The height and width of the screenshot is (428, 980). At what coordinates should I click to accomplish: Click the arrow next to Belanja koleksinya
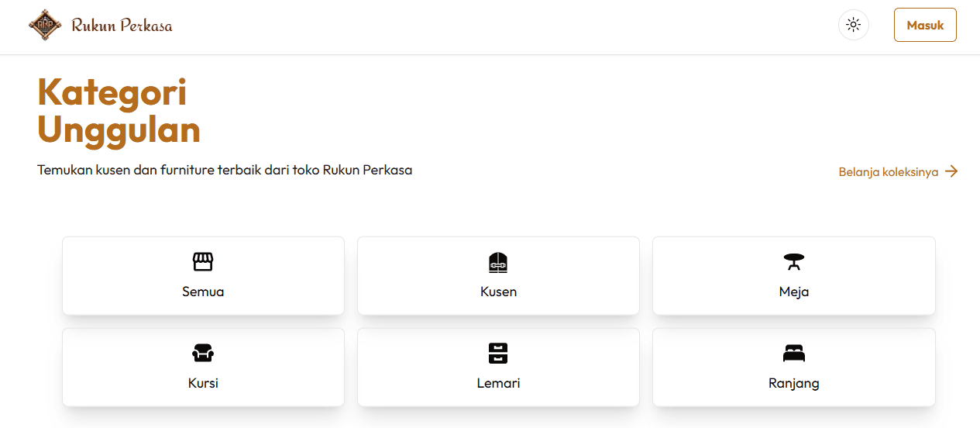[951, 171]
